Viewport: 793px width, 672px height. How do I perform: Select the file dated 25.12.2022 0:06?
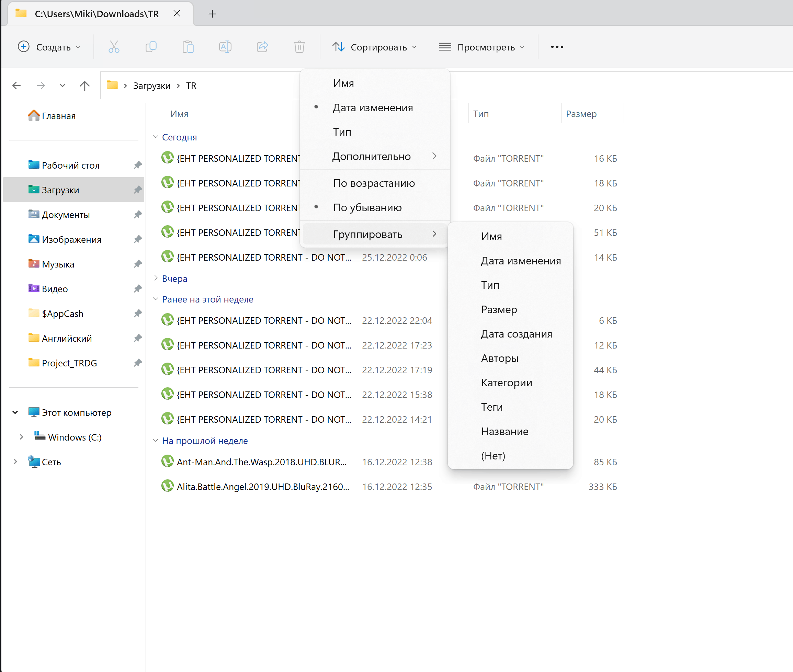(x=389, y=257)
